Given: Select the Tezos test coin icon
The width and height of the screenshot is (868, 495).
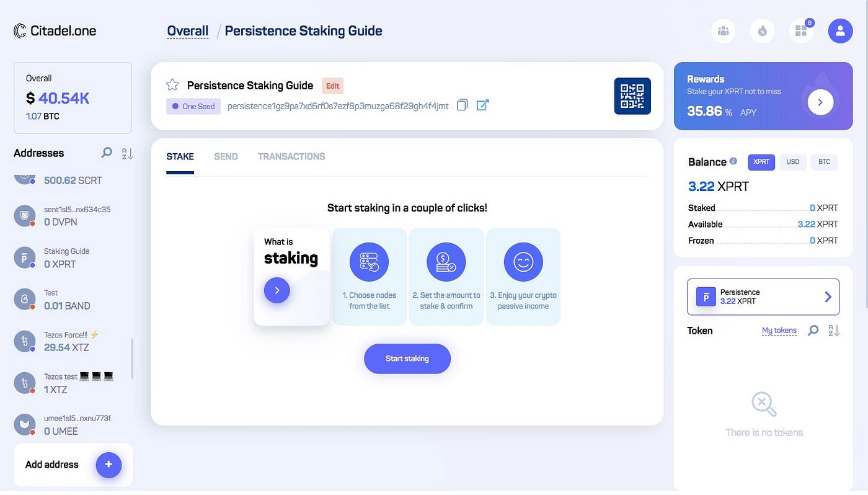Looking at the screenshot, I should click(24, 383).
